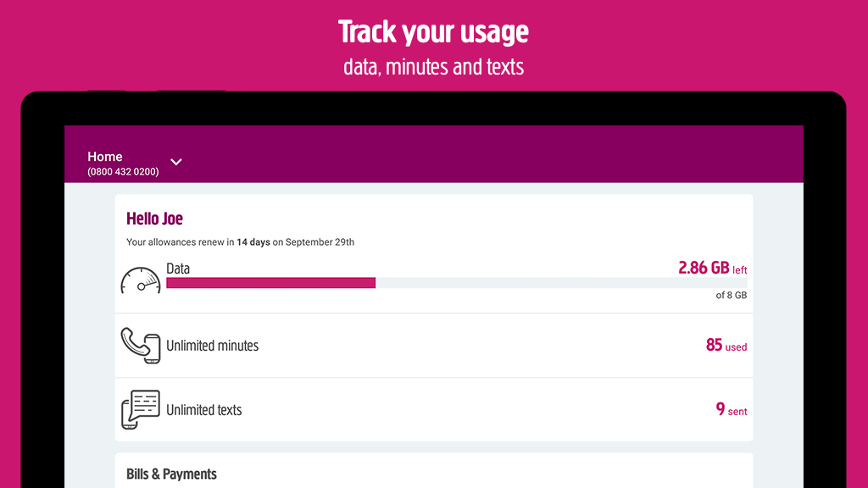Click the 9 sent texts figure
The height and width of the screenshot is (488, 868).
[x=732, y=409]
